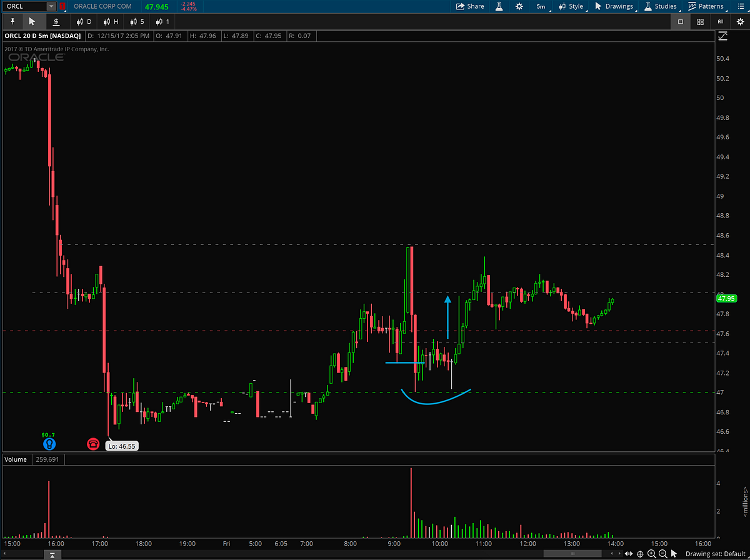The width and height of the screenshot is (750, 560).
Task: Toggle the daily candle aggregation button labeled D
Action: point(84,21)
